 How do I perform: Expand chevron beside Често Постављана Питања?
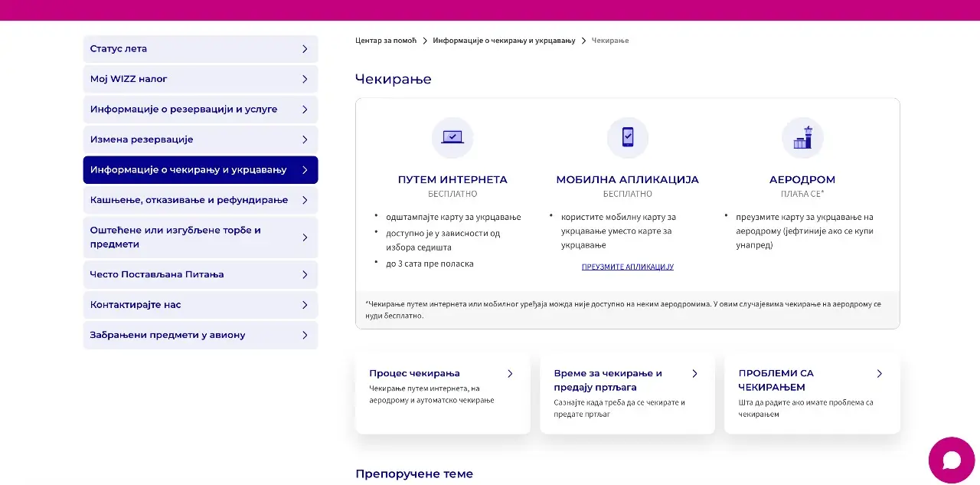click(x=305, y=274)
